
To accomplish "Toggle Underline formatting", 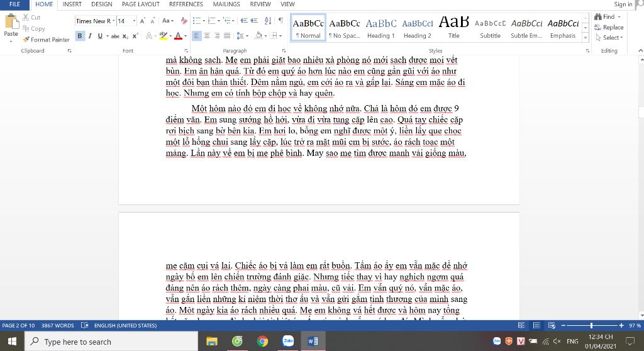I will pyautogui.click(x=100, y=36).
